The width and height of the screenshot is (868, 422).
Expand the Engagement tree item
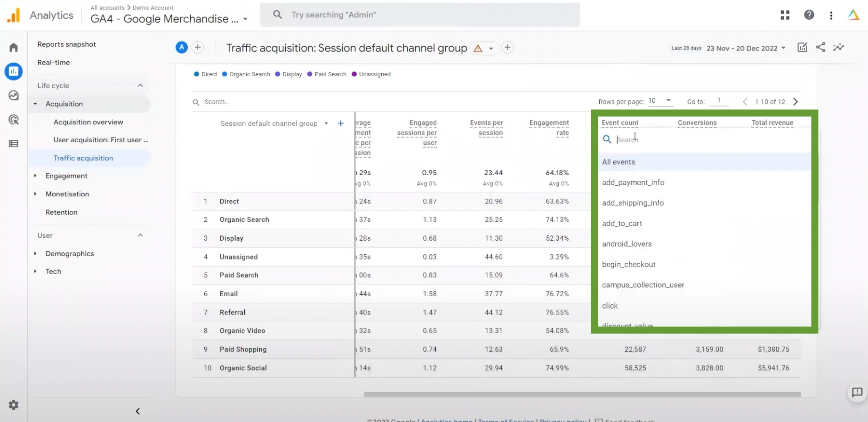pyautogui.click(x=35, y=176)
